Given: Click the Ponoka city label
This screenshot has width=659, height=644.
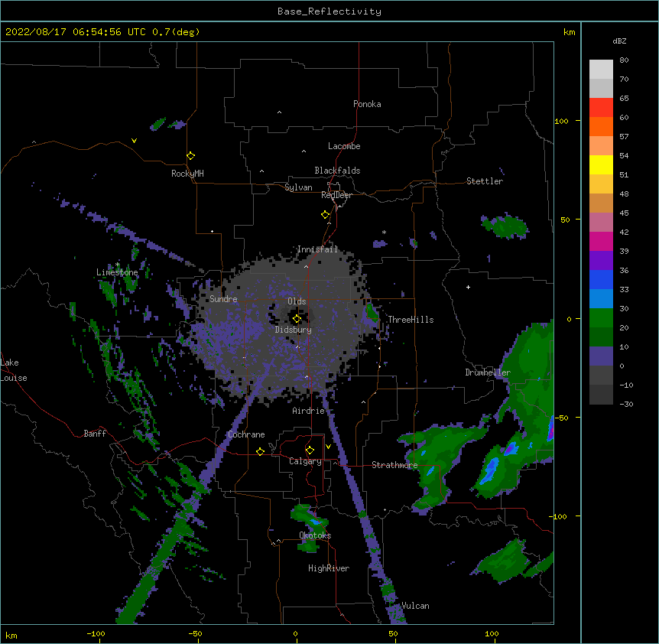Looking at the screenshot, I should coord(367,104).
